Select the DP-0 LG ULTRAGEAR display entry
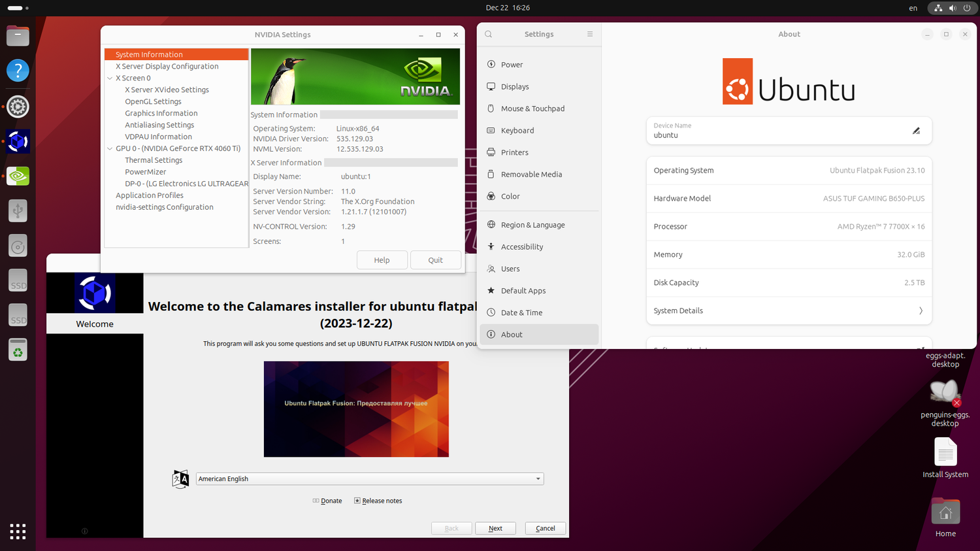The width and height of the screenshot is (980, 551). [186, 184]
